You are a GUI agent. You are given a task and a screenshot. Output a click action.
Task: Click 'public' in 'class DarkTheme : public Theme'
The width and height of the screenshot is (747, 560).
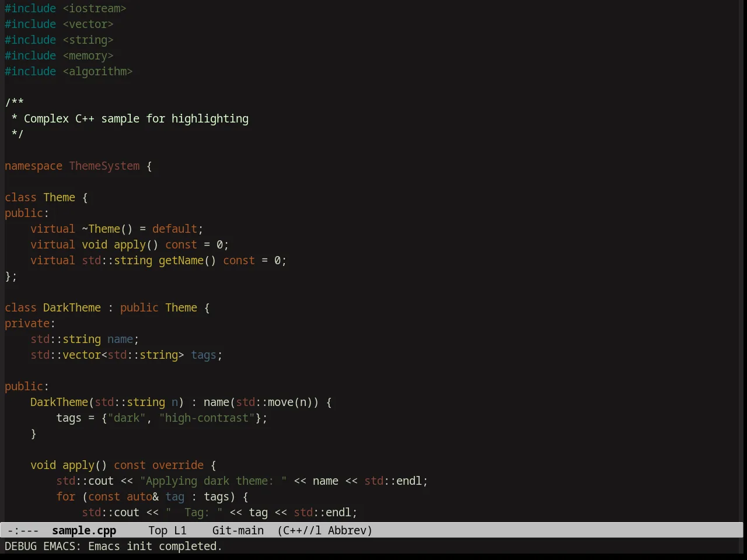139,307
